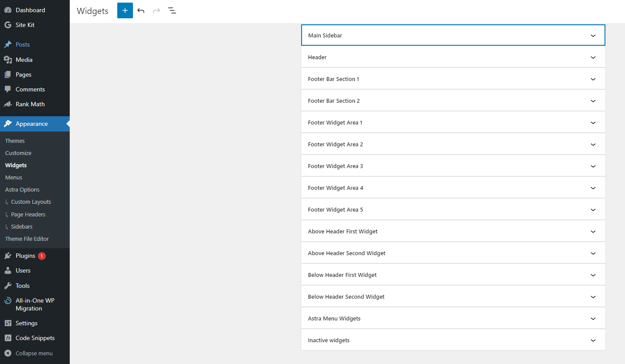Open the Document Overview list view icon
The width and height of the screenshot is (625, 364).
172,10
